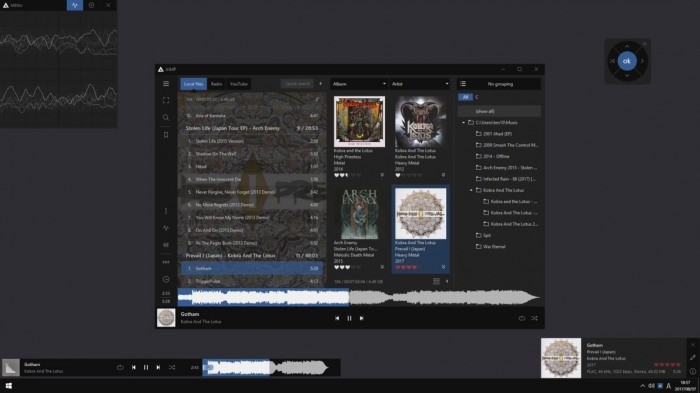Open the Album grouping dropdown
This screenshot has height=393, width=700.
(359, 84)
